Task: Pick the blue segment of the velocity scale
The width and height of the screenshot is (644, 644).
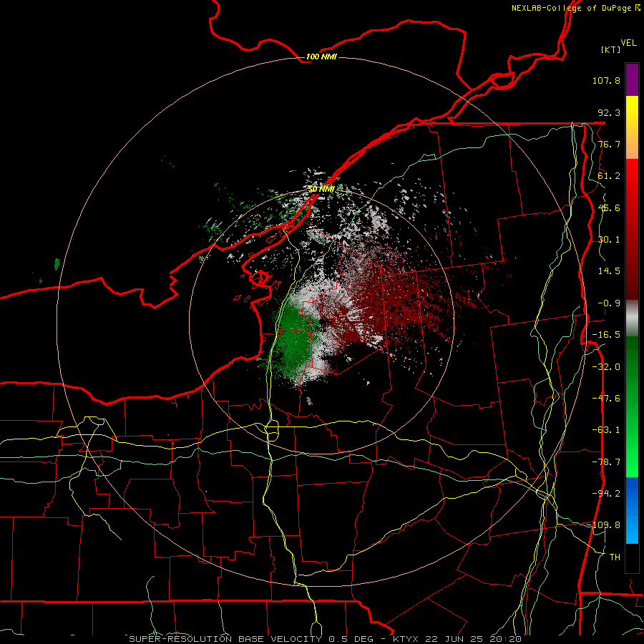Action: [x=632, y=510]
